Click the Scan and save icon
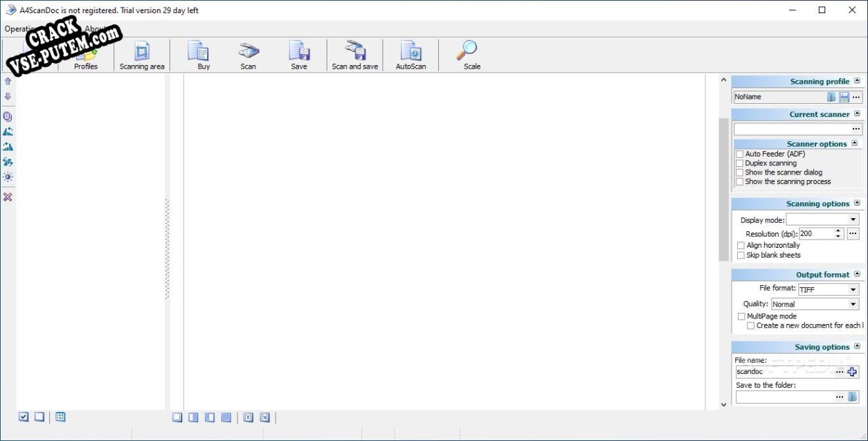The width and height of the screenshot is (868, 441). pyautogui.click(x=355, y=55)
